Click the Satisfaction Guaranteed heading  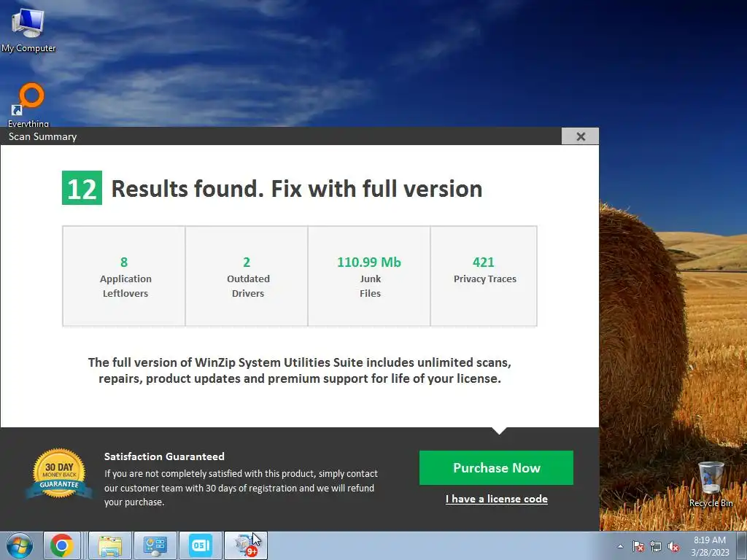164,456
